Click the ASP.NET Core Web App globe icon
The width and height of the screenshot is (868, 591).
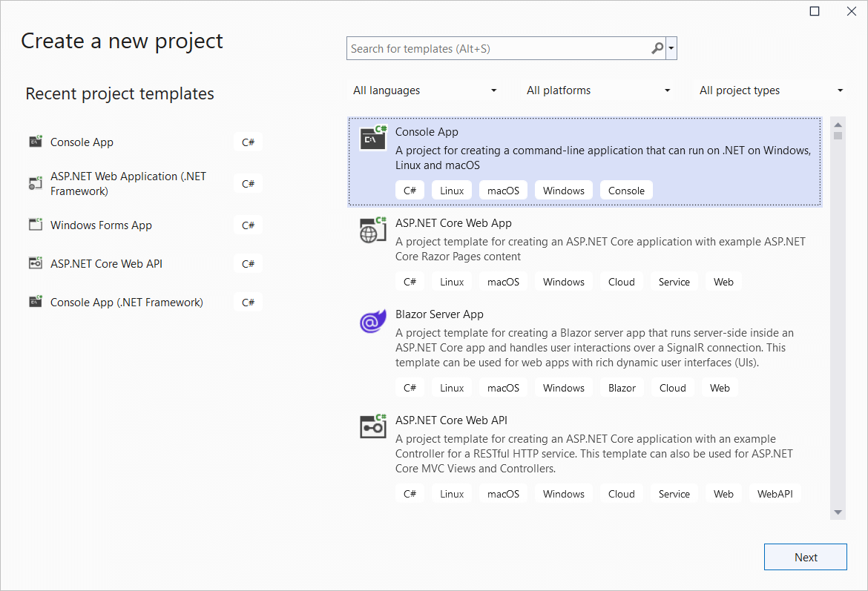pyautogui.click(x=372, y=230)
